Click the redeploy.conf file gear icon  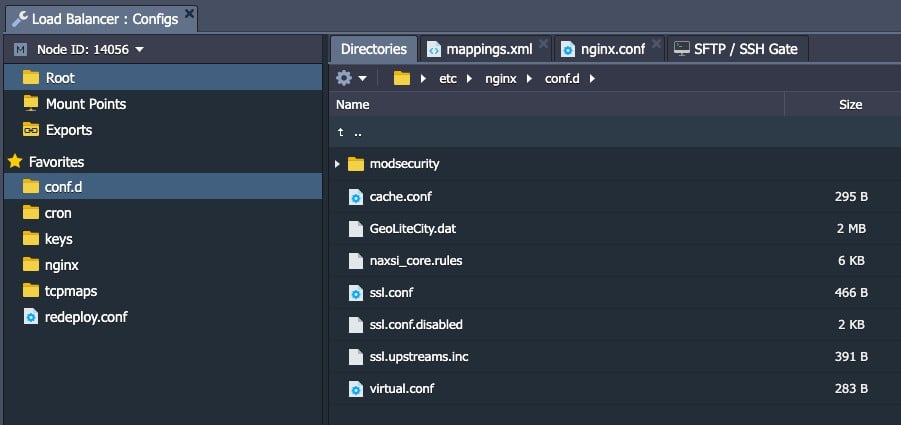coord(31,316)
